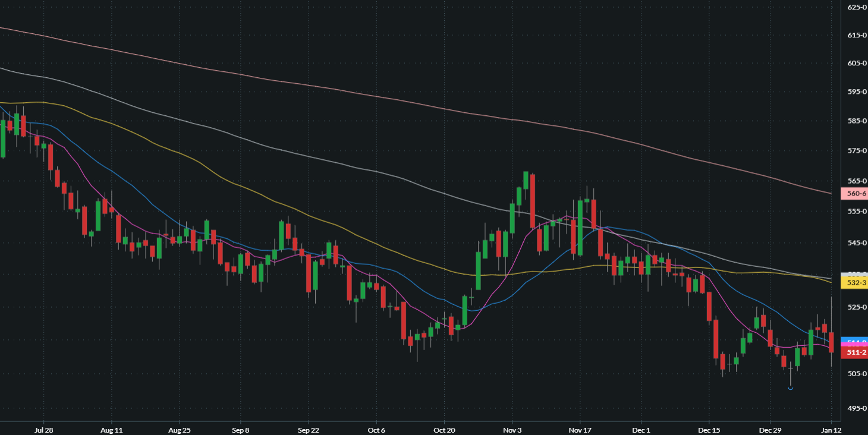Click the Nov 3 date label

click(512, 429)
